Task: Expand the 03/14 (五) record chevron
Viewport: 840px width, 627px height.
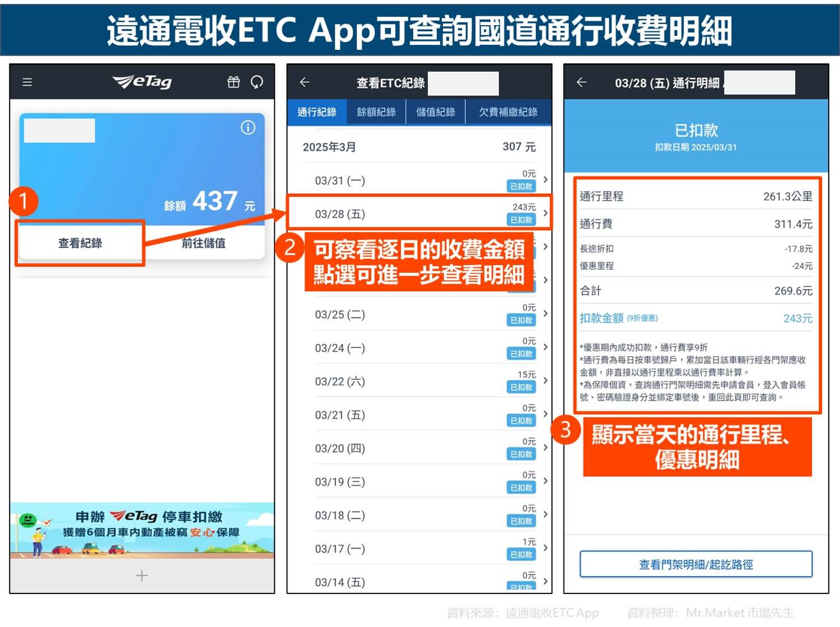Action: pyautogui.click(x=545, y=581)
